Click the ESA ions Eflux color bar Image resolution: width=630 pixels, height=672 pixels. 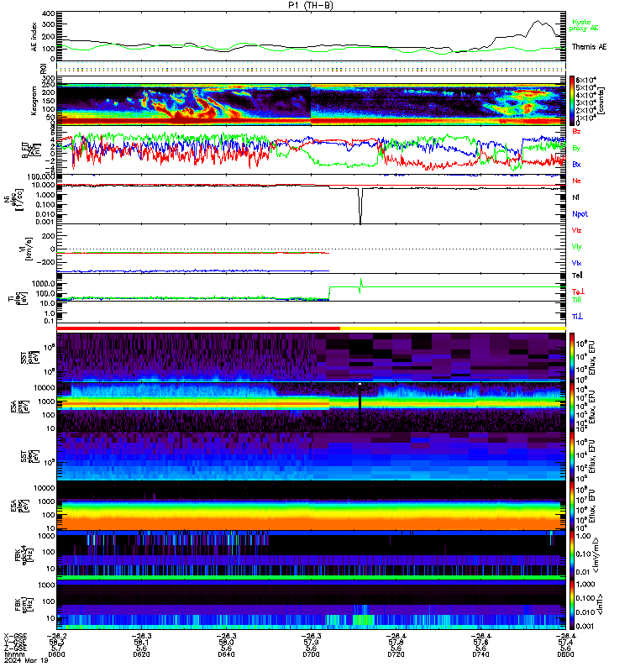[x=572, y=407]
